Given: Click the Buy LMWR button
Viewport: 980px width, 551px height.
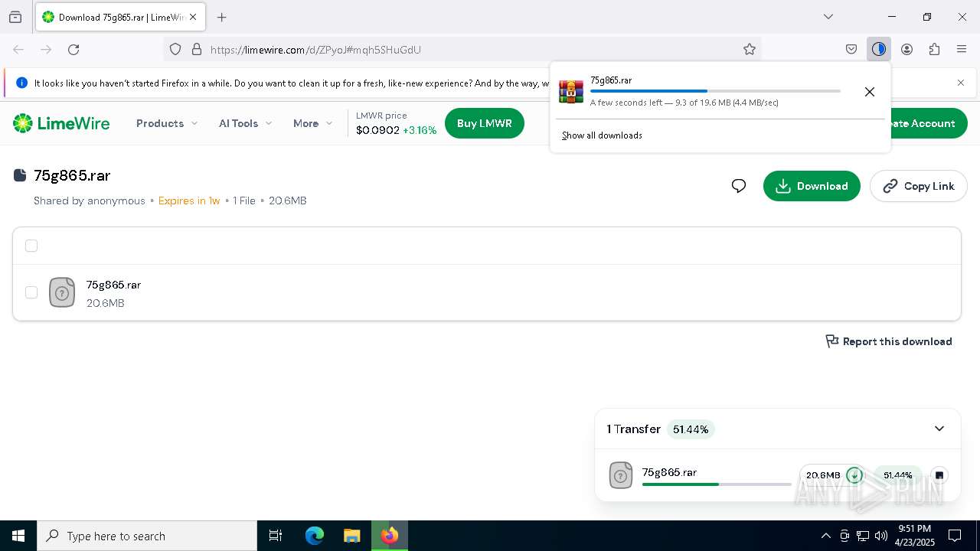Looking at the screenshot, I should click(x=484, y=123).
